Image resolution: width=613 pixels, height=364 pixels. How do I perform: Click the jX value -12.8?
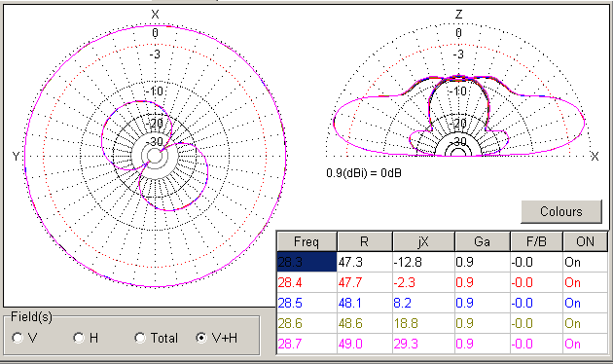tap(424, 262)
